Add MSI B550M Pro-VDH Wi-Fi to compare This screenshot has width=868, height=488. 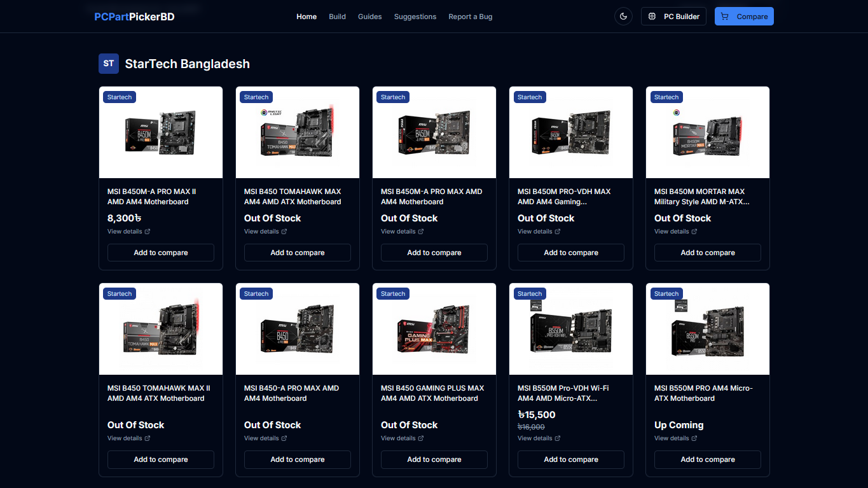[x=571, y=459]
